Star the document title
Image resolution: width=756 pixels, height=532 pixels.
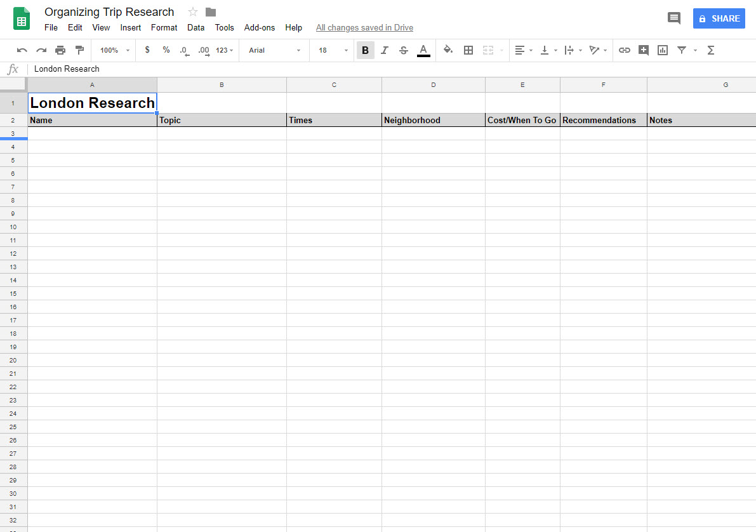[193, 11]
